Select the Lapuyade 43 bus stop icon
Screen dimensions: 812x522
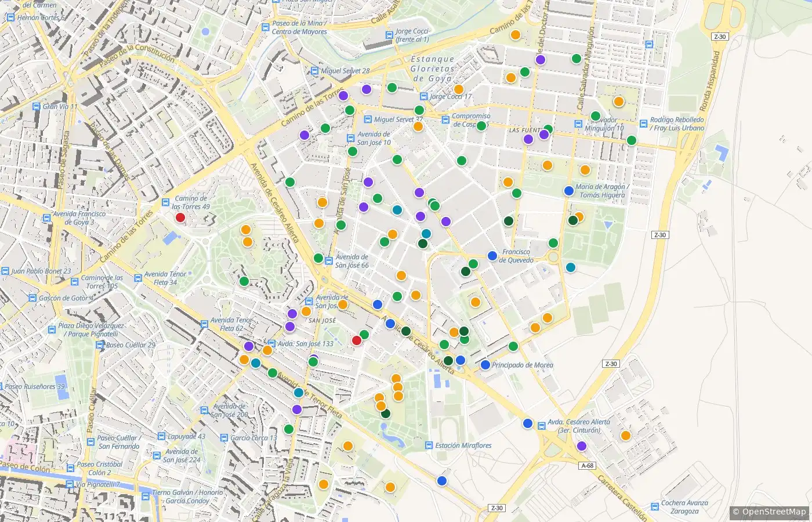tap(161, 437)
